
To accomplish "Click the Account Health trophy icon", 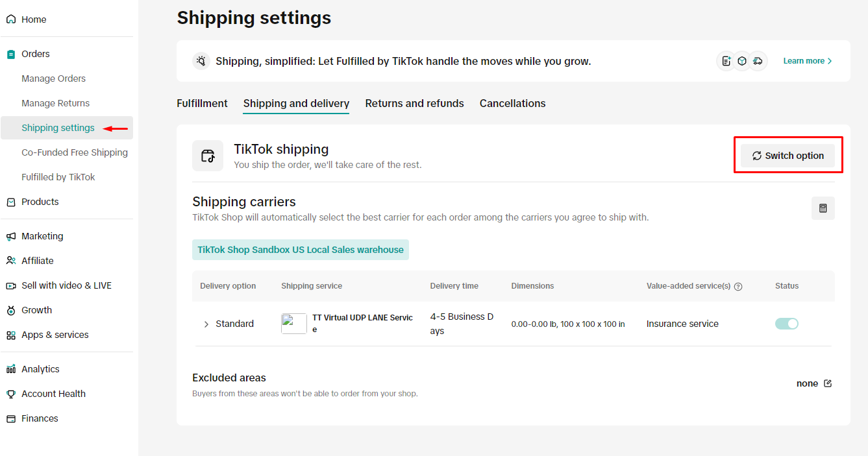I will click(x=11, y=394).
